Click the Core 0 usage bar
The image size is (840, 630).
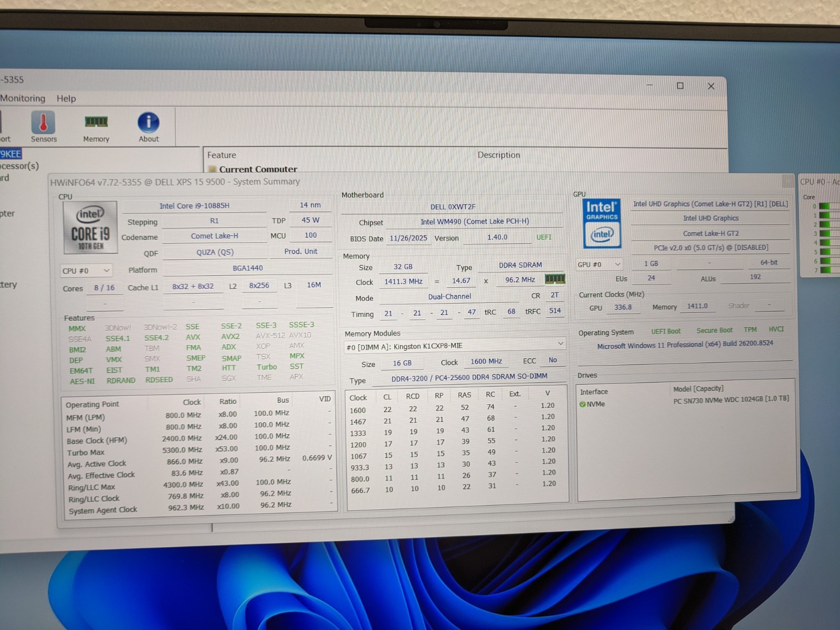click(829, 206)
